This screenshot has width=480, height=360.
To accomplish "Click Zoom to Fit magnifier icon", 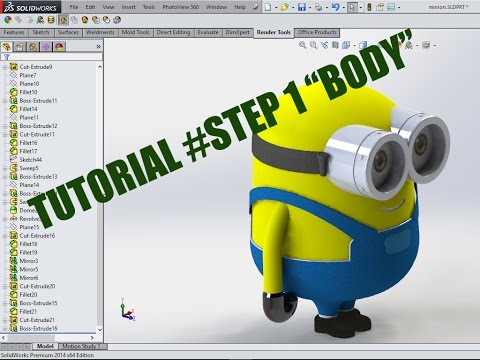I will [x=303, y=45].
